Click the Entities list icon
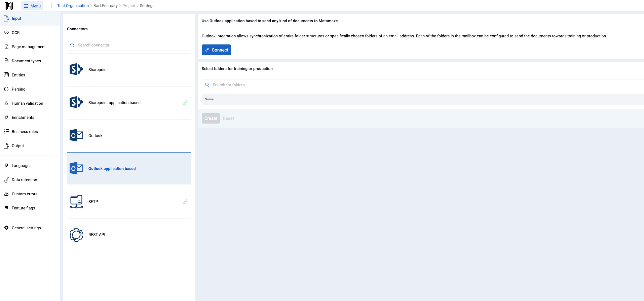The width and height of the screenshot is (644, 301). coord(6,75)
